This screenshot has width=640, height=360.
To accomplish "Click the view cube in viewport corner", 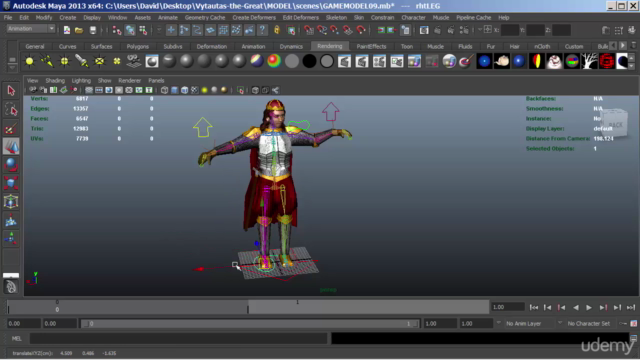I will 615,124.
